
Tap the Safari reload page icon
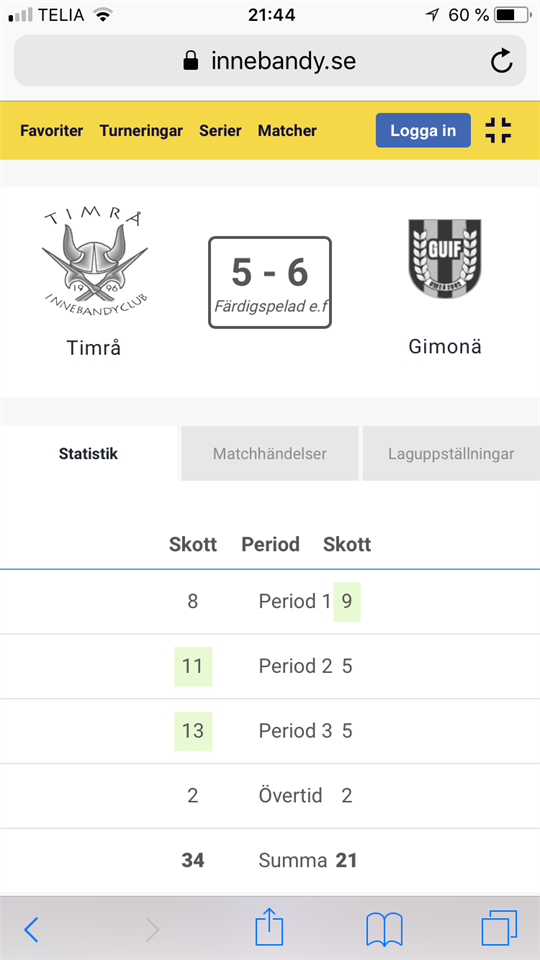click(x=501, y=61)
